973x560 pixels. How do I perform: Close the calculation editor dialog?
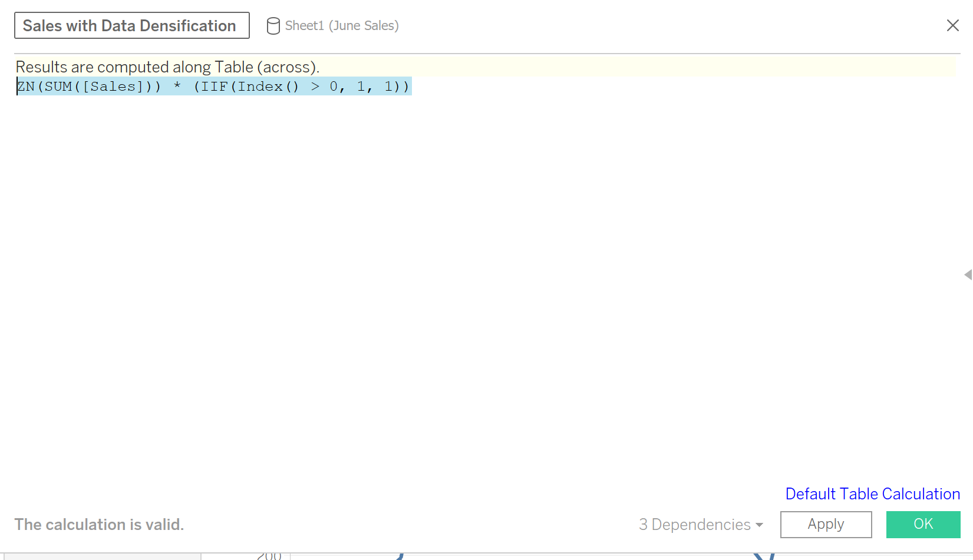[953, 25]
